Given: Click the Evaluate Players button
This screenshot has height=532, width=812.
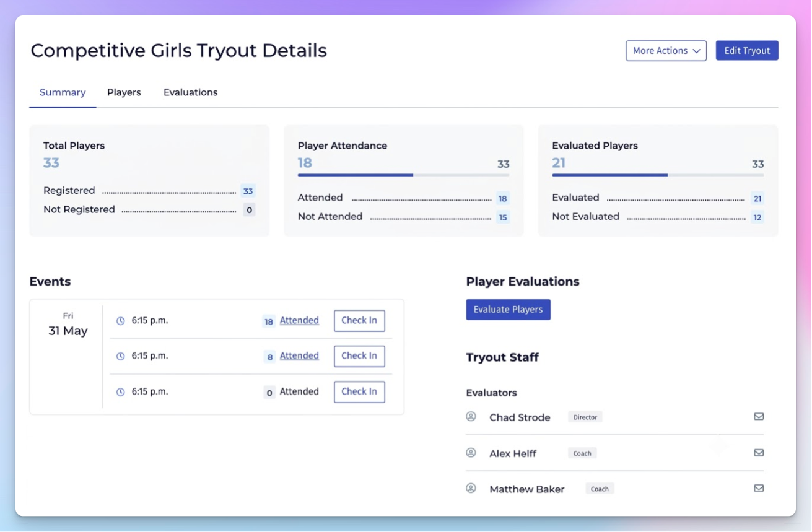Looking at the screenshot, I should coord(508,310).
